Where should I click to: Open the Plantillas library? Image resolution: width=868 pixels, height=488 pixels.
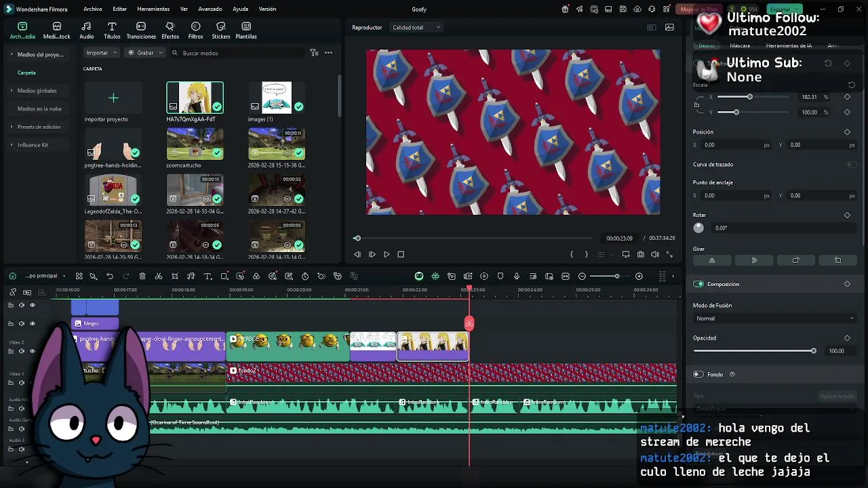(246, 30)
